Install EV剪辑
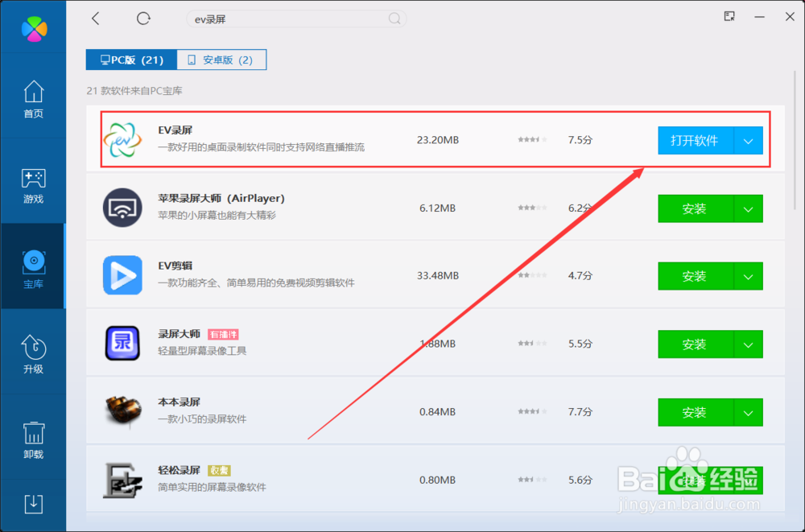The image size is (805, 532). pyautogui.click(x=696, y=276)
